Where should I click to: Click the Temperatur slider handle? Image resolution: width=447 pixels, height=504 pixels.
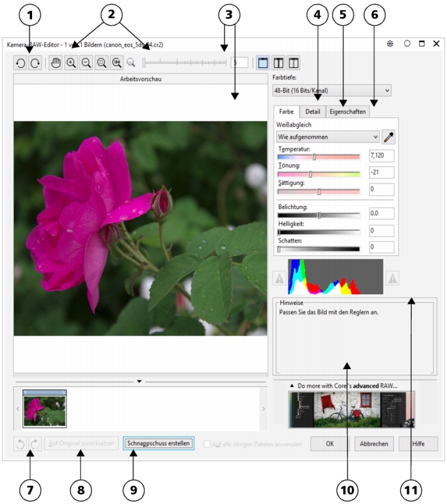[314, 156]
